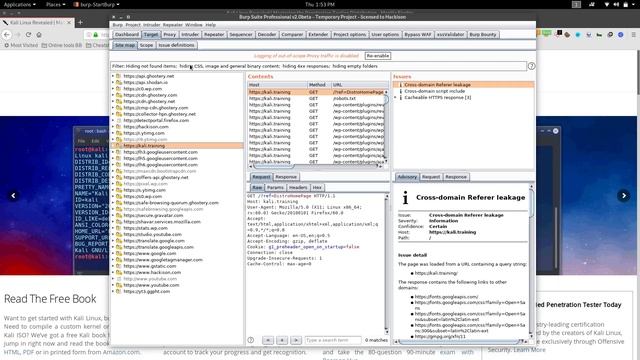The image size is (640, 360).
Task: Click the battery icon in top panel
Action: coord(625,4)
